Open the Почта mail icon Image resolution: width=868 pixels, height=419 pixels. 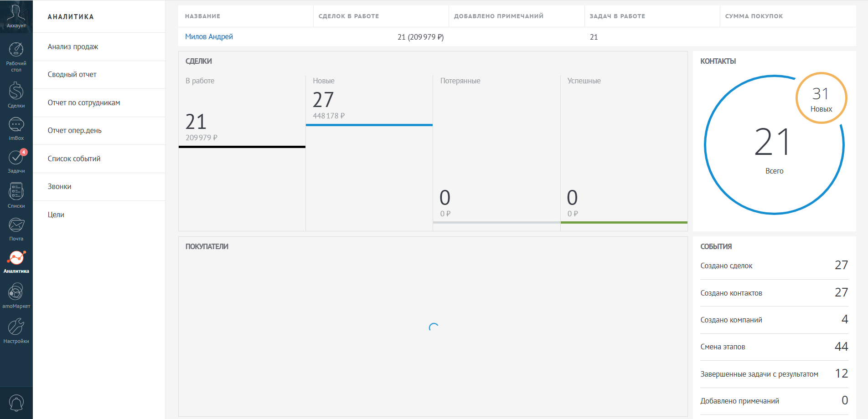click(x=16, y=228)
